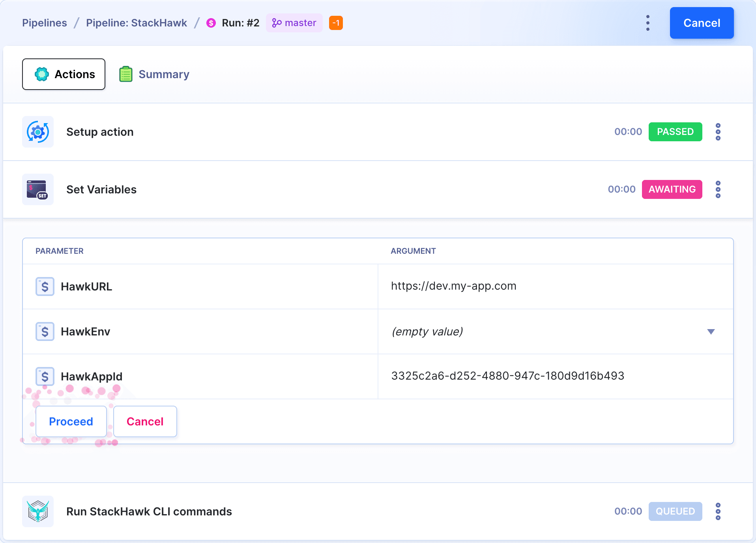Open the run options kebab menu
This screenshot has width=756, height=543.
coord(648,23)
